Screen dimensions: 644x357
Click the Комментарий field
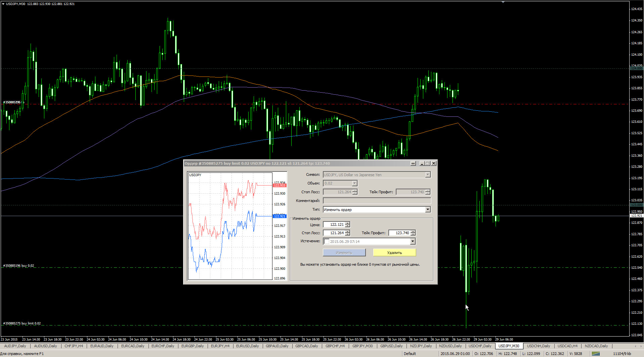377,201
